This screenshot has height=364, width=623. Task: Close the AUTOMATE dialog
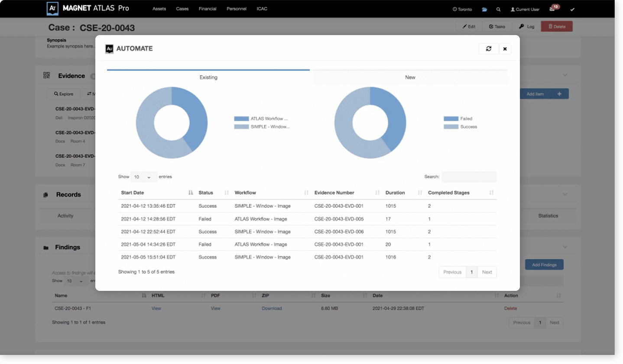(505, 49)
